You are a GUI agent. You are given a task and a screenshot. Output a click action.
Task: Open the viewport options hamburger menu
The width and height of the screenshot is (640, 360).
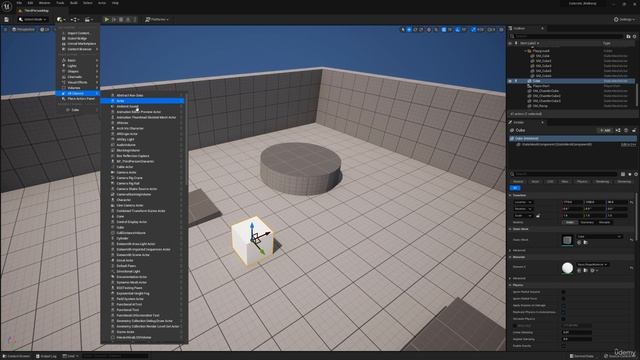(5, 29)
